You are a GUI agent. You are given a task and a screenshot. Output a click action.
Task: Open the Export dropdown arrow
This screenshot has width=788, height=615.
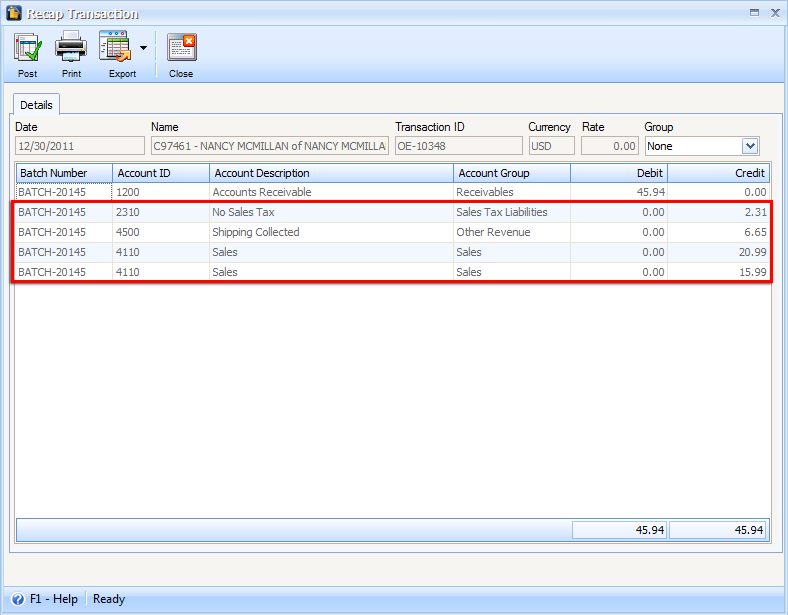[143, 48]
